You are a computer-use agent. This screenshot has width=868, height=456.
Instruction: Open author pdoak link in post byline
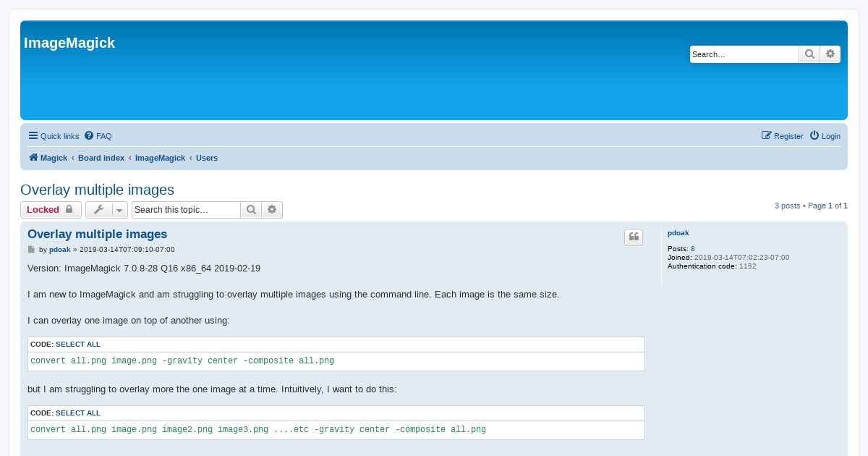[60, 250]
